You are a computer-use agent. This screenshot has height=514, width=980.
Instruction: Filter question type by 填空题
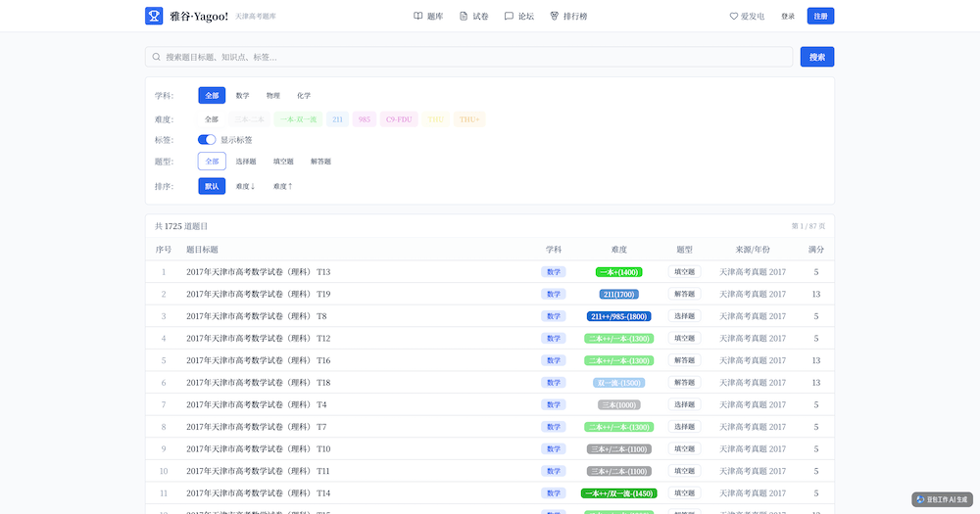283,162
